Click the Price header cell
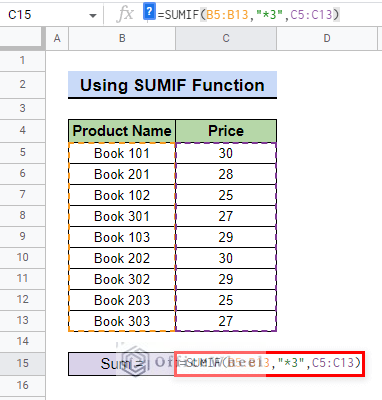Screen dimensions: 382x400 (226, 131)
